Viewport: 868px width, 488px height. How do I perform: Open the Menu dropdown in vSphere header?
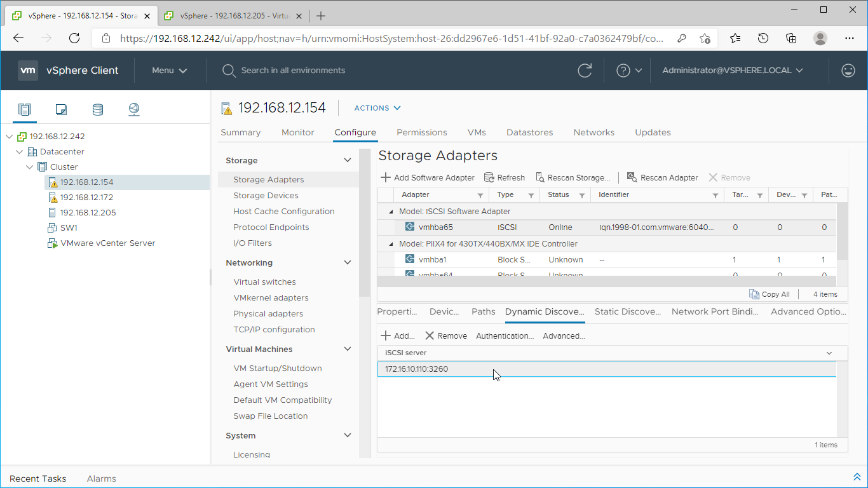pyautogui.click(x=170, y=71)
